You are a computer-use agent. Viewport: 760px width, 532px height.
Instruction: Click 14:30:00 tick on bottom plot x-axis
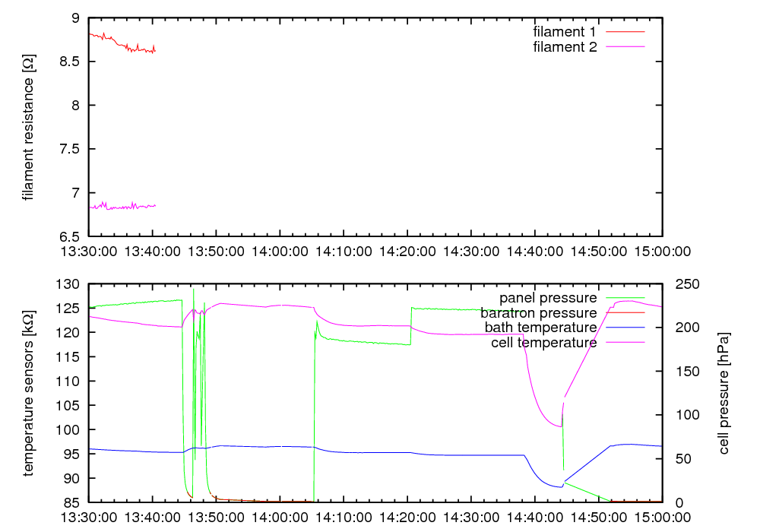coord(471,516)
